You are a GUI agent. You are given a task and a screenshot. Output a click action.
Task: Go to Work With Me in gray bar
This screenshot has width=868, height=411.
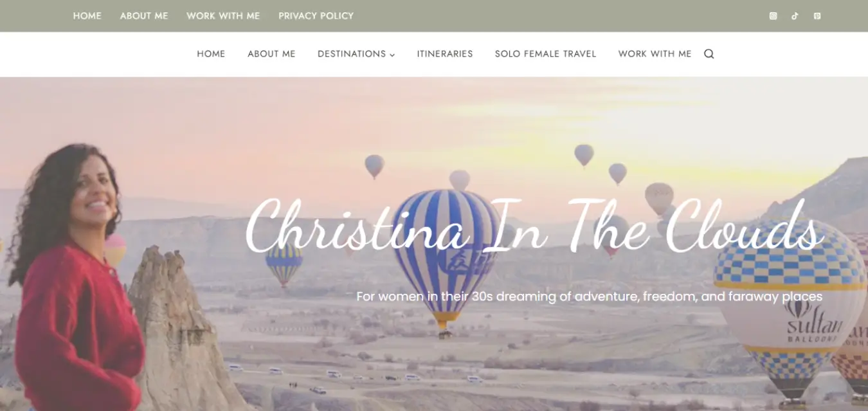pos(223,15)
